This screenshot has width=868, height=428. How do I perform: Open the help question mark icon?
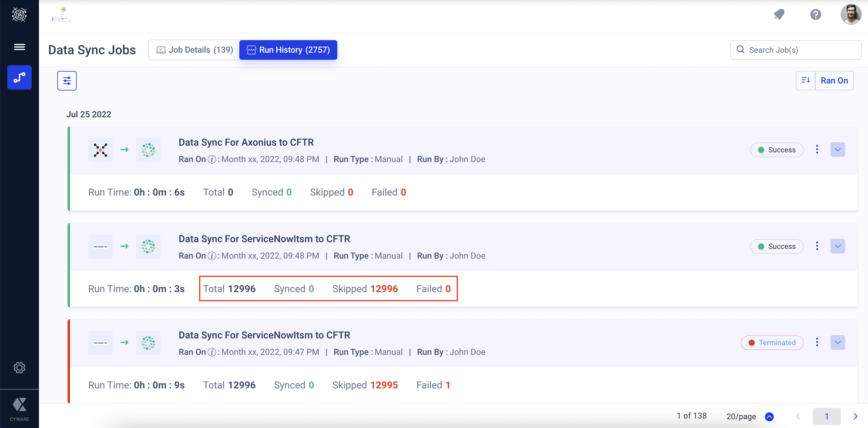815,15
